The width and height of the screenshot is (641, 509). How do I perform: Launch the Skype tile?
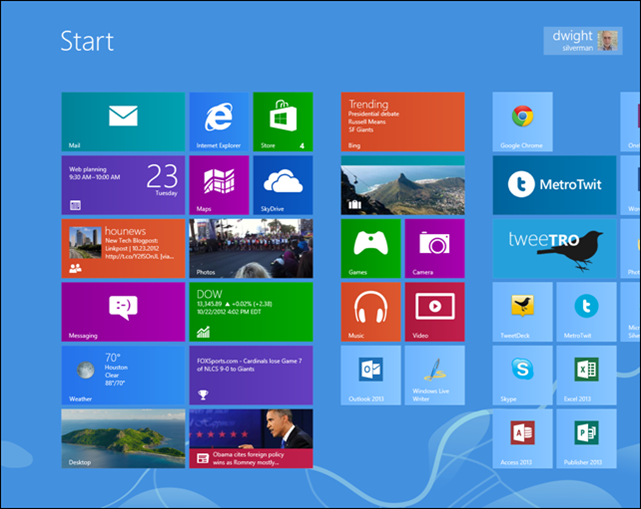click(522, 375)
